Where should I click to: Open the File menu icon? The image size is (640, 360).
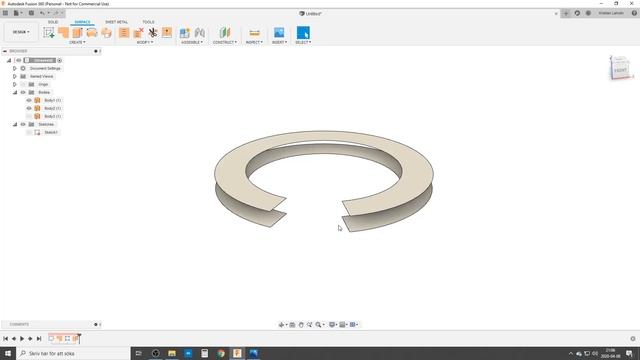(17, 13)
